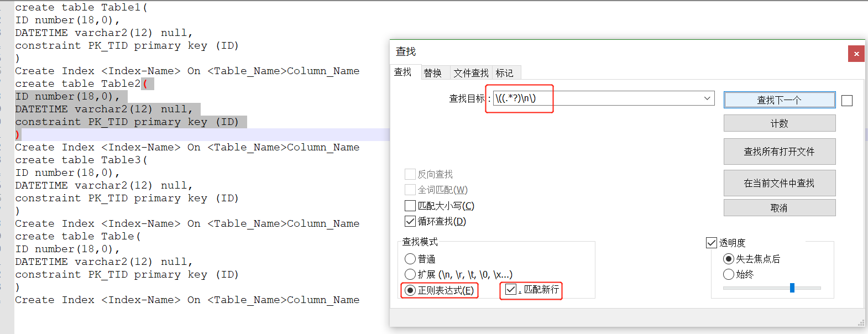Click the selected 'DATETIME varchar2(12) null,' line

click(104, 109)
